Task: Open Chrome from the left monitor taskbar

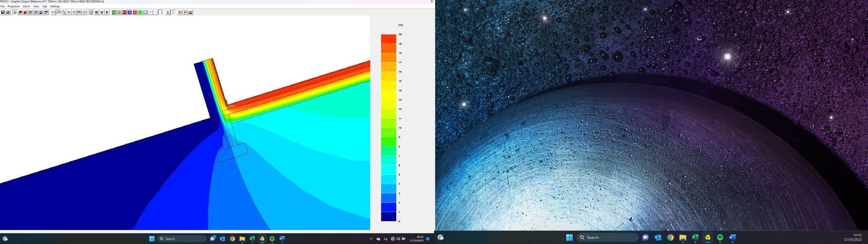Action: (x=232, y=239)
